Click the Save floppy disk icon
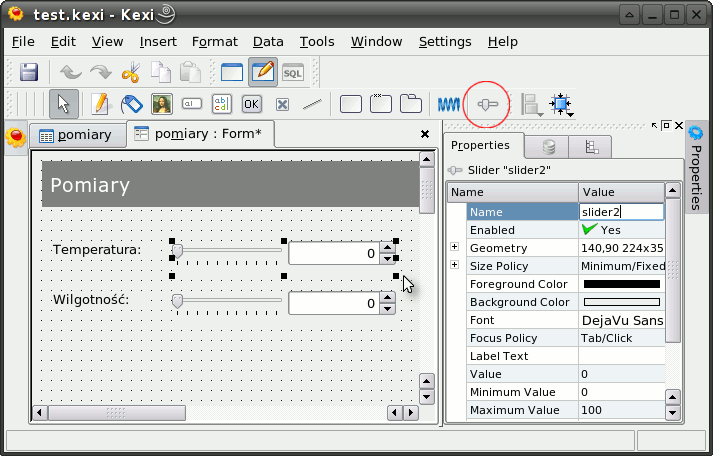The width and height of the screenshot is (713, 456). click(29, 72)
